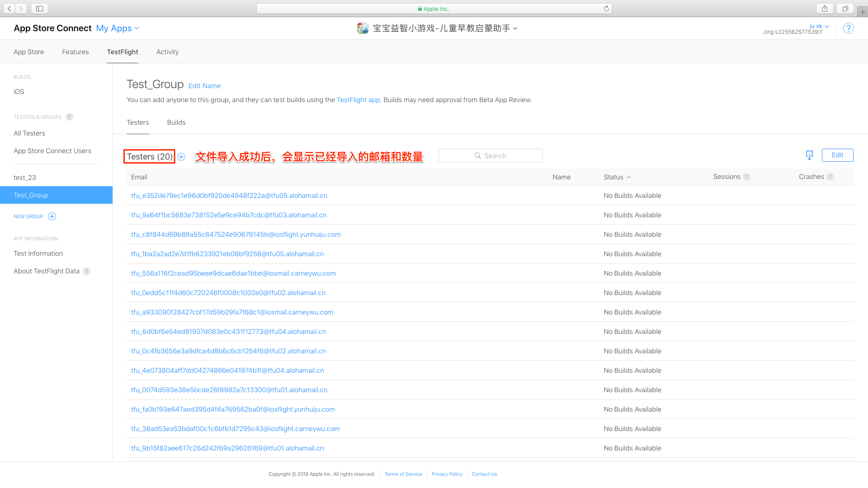Open the TestFlight app link
The height and width of the screenshot is (488, 868).
click(x=358, y=100)
